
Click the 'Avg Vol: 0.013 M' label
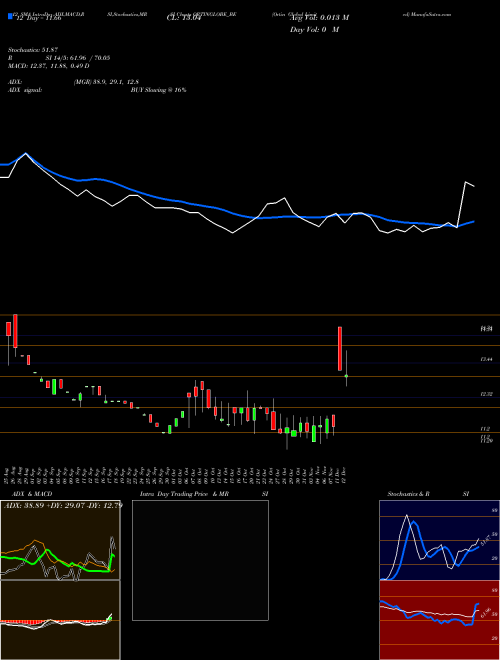tap(319, 18)
